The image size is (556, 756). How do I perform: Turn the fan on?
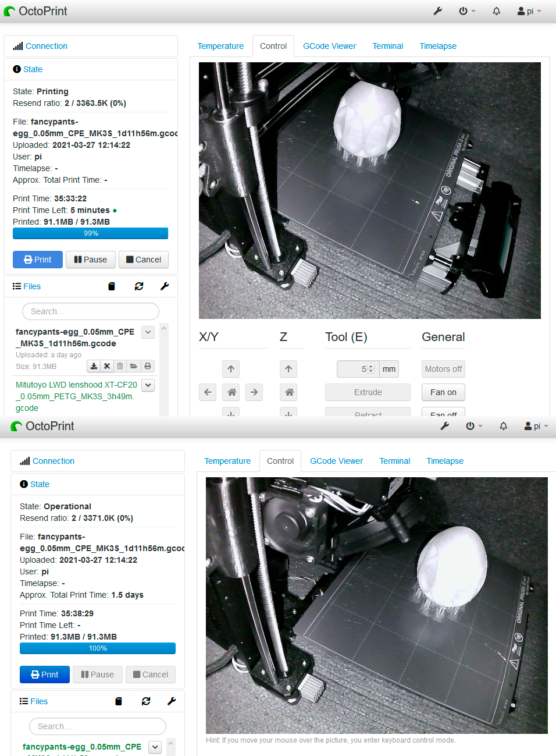[x=443, y=392]
